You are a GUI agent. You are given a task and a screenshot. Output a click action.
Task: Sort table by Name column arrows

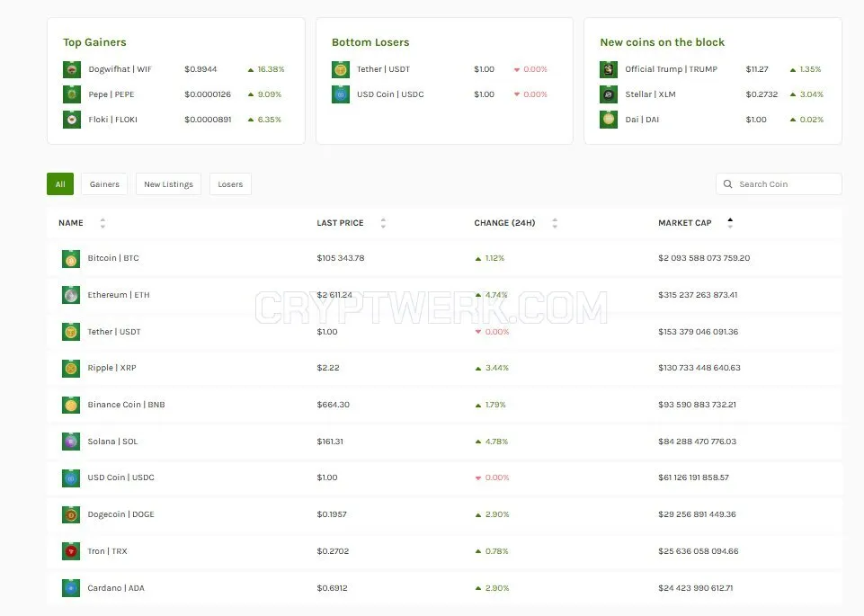click(x=102, y=223)
